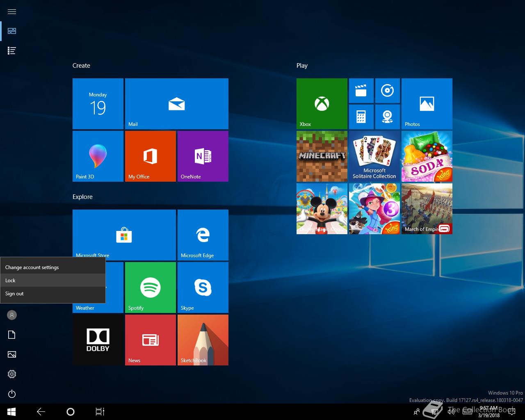Click the Power button icon
This screenshot has width=525, height=420.
pos(12,394)
